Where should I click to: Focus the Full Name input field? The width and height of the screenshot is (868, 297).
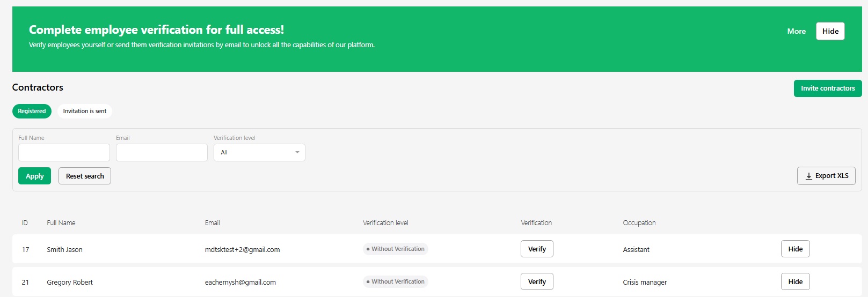pyautogui.click(x=64, y=152)
